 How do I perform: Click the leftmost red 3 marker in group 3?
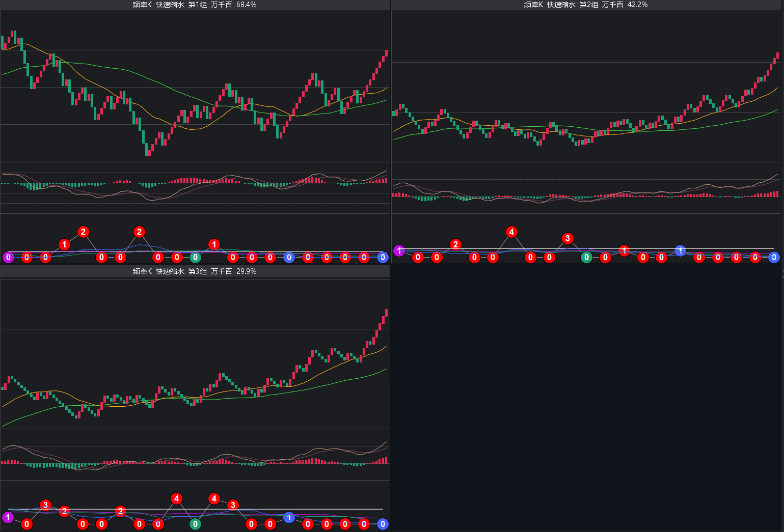coord(45,505)
